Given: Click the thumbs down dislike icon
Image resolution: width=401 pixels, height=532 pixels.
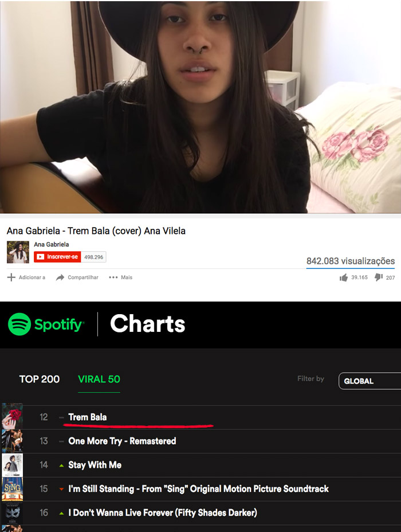Looking at the screenshot, I should (x=378, y=277).
